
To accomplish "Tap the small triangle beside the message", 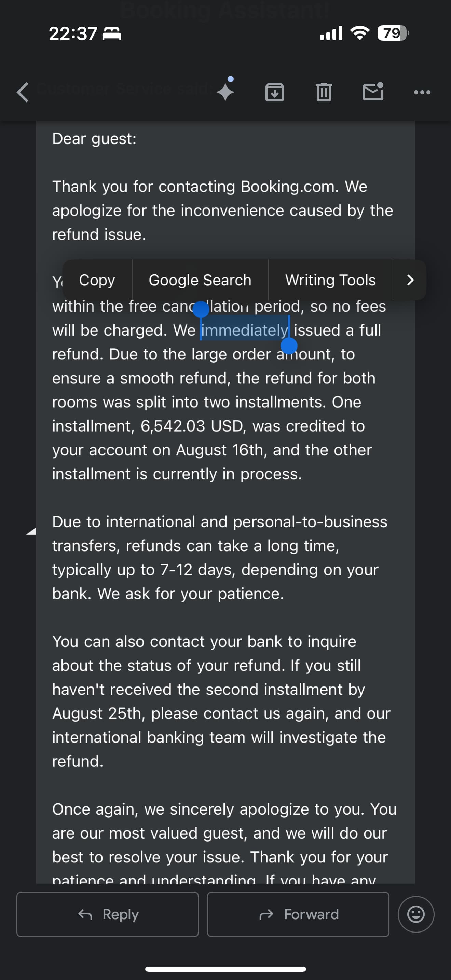I will tap(31, 531).
